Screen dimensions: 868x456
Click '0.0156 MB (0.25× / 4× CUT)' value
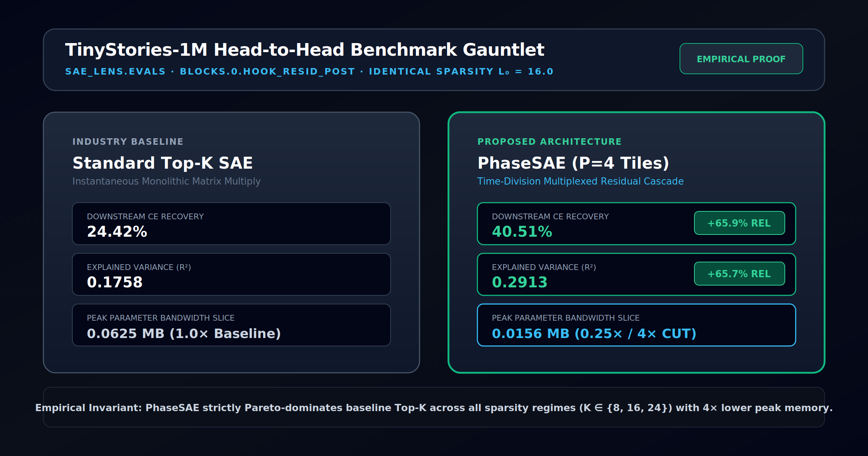pyautogui.click(x=594, y=333)
